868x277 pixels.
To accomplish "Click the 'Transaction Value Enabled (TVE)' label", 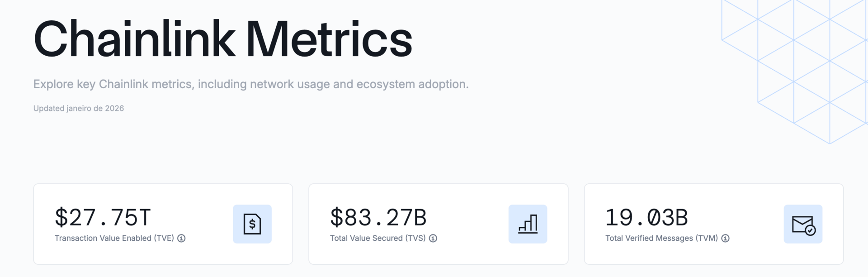I will coord(114,238).
